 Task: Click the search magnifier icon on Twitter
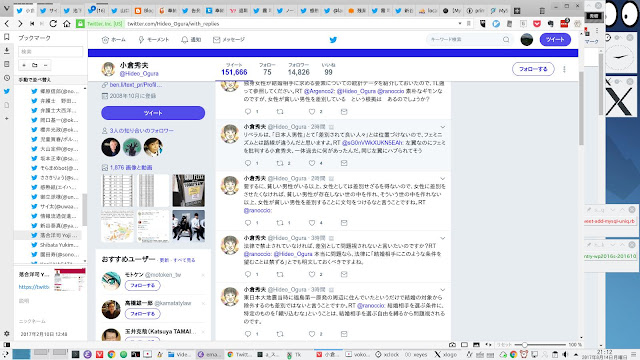click(x=506, y=40)
